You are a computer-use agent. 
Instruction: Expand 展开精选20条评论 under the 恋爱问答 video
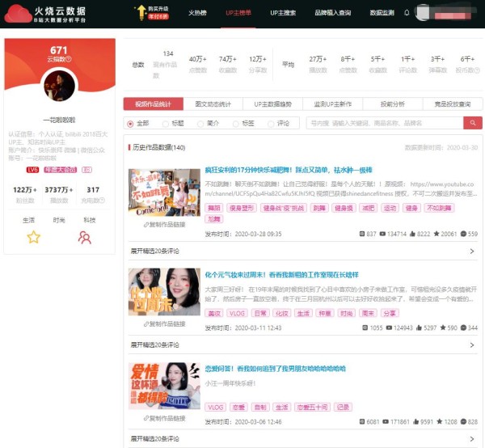pos(303,439)
